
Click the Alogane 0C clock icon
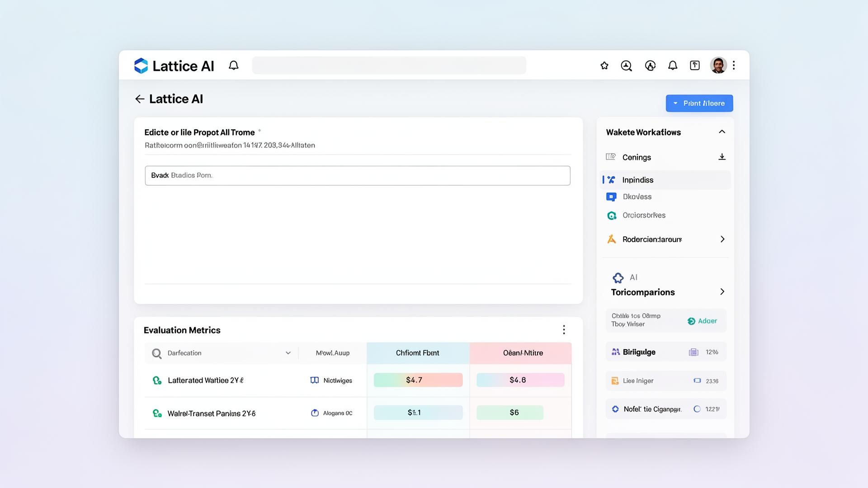click(315, 413)
